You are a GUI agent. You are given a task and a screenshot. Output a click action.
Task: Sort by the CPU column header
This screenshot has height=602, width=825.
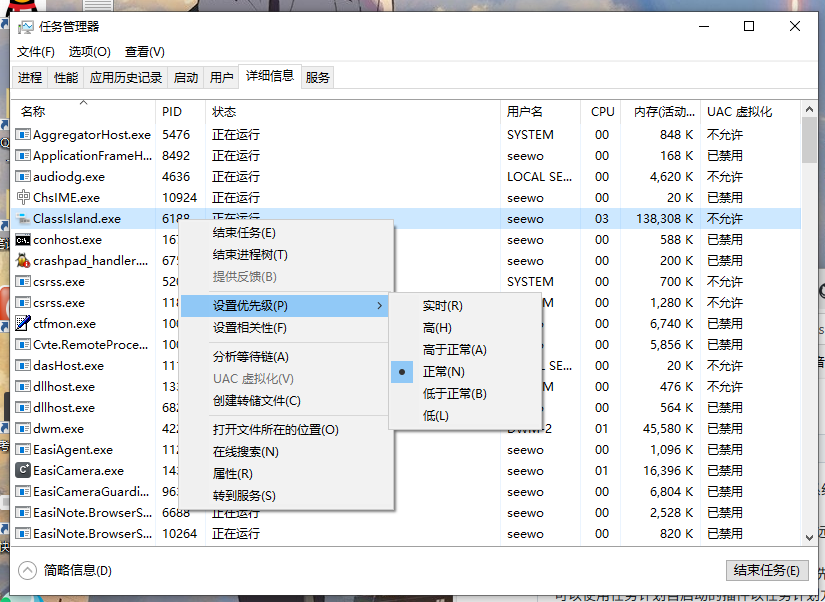click(600, 112)
